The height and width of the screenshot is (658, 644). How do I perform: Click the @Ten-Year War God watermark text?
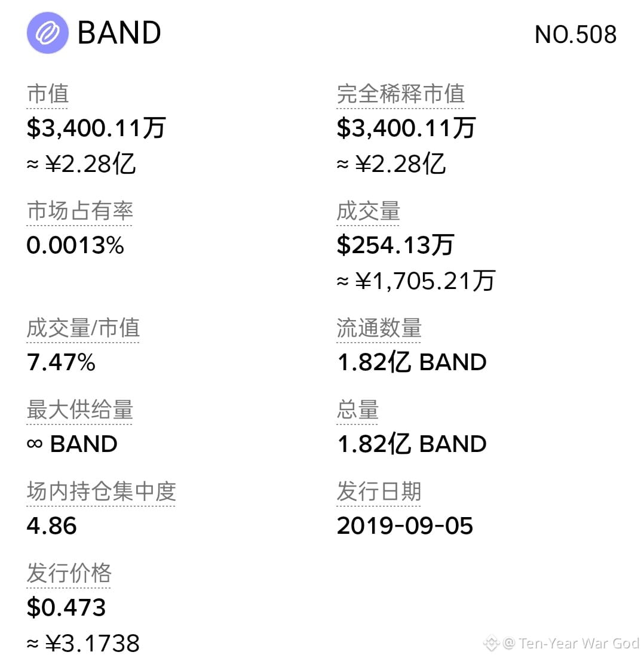tap(571, 643)
